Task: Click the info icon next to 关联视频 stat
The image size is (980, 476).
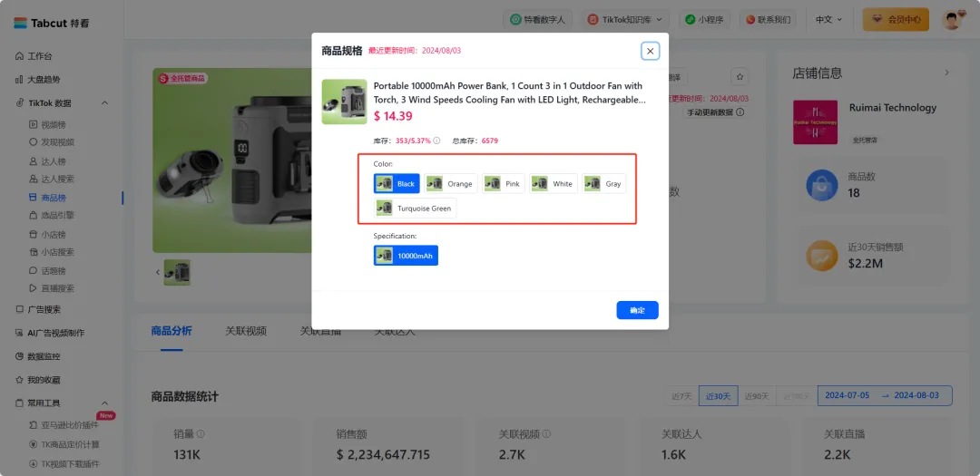Action: click(x=547, y=434)
